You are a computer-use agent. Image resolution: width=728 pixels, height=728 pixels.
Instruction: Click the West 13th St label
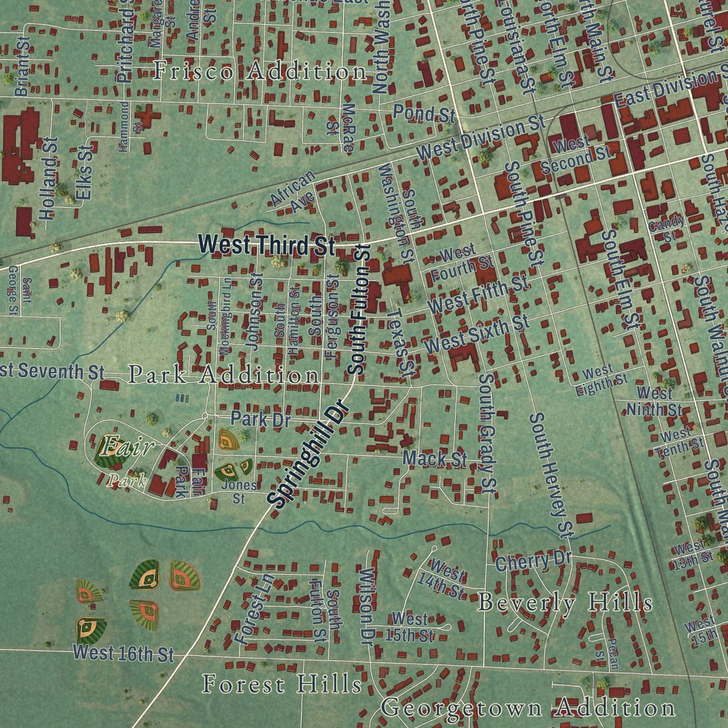[x=693, y=554]
